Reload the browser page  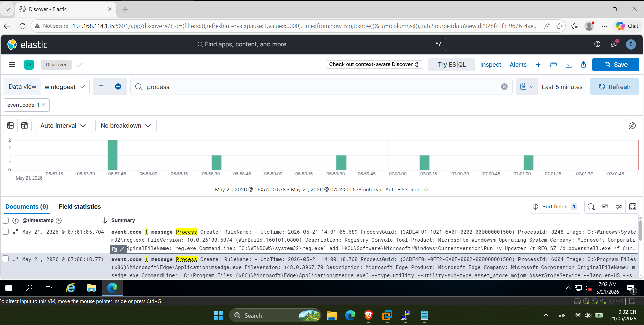click(22, 26)
